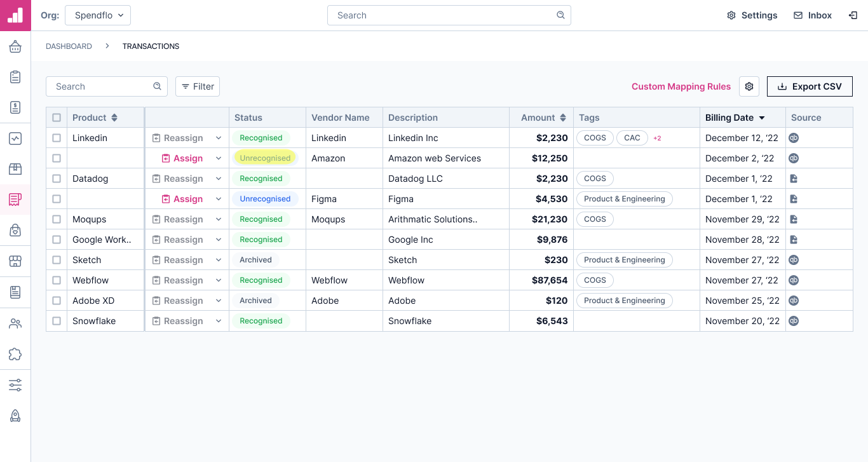The image size is (868, 462).
Task: Check the Google Work.. row checkbox
Action: click(57, 240)
